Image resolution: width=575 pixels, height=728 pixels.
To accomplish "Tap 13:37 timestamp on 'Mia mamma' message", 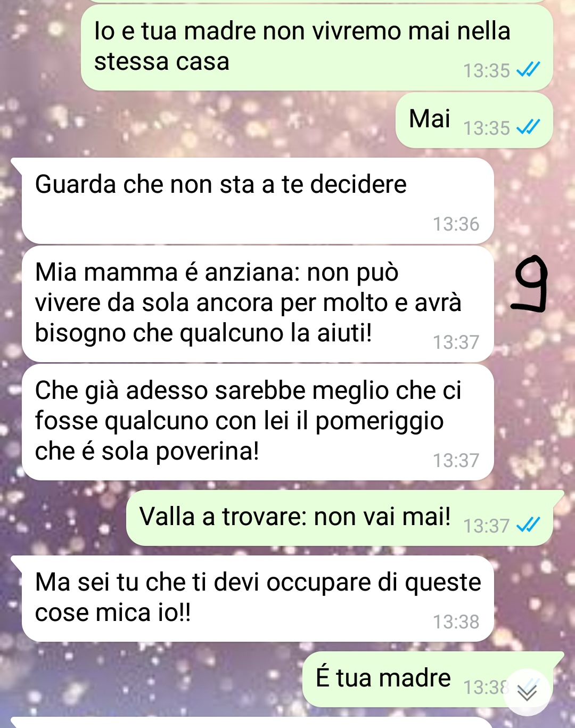I will point(456,342).
